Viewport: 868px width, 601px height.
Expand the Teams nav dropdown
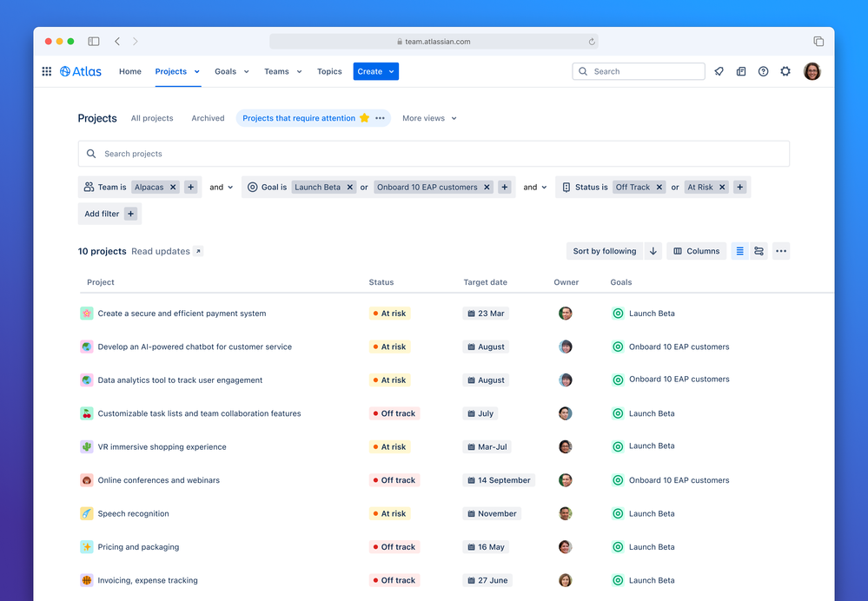[x=300, y=71]
